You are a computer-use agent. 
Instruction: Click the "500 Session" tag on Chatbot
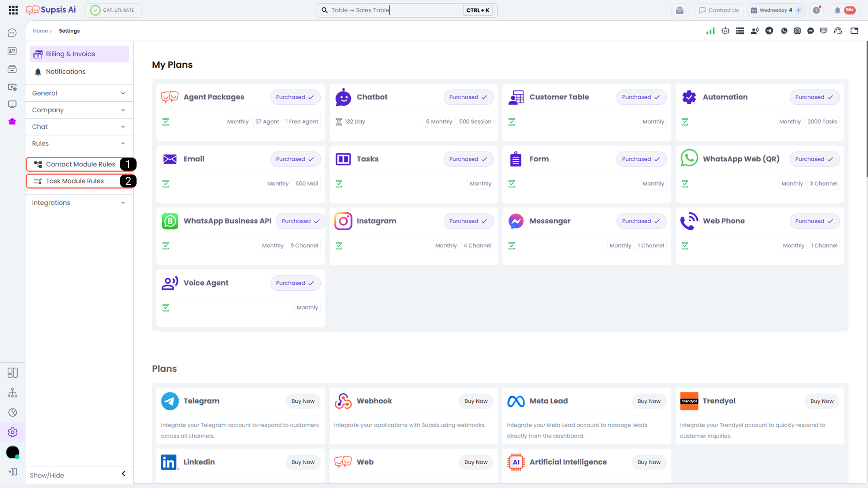[475, 122]
